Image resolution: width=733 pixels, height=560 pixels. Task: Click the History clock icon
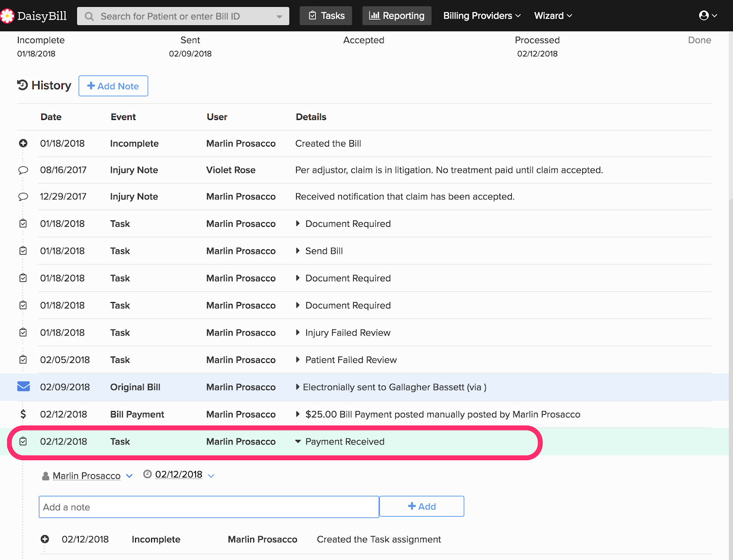click(22, 85)
